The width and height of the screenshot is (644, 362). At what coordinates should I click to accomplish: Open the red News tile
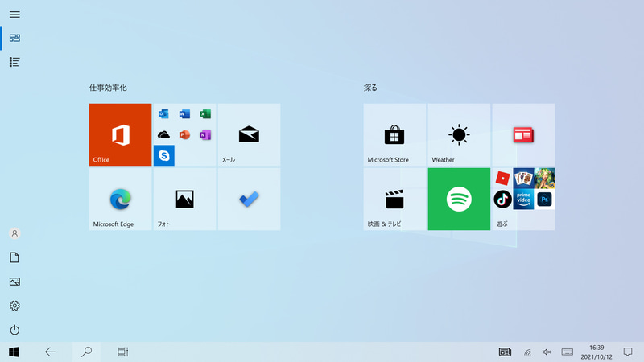523,134
